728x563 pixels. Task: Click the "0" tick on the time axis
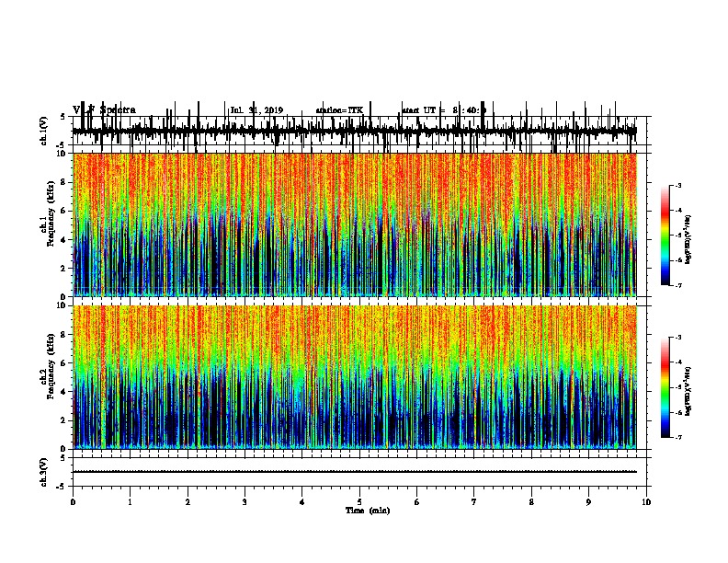[73, 502]
